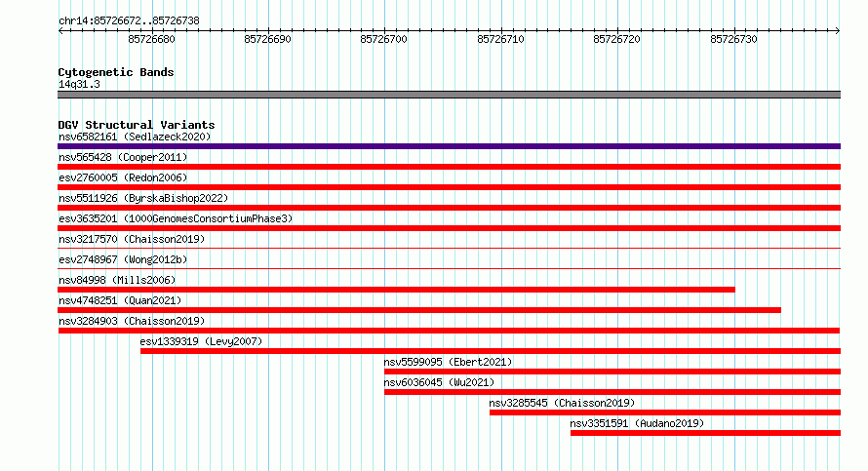The height and width of the screenshot is (471, 868).
Task: Open the esv2760005 (Redon2006) label
Action: pos(123,177)
